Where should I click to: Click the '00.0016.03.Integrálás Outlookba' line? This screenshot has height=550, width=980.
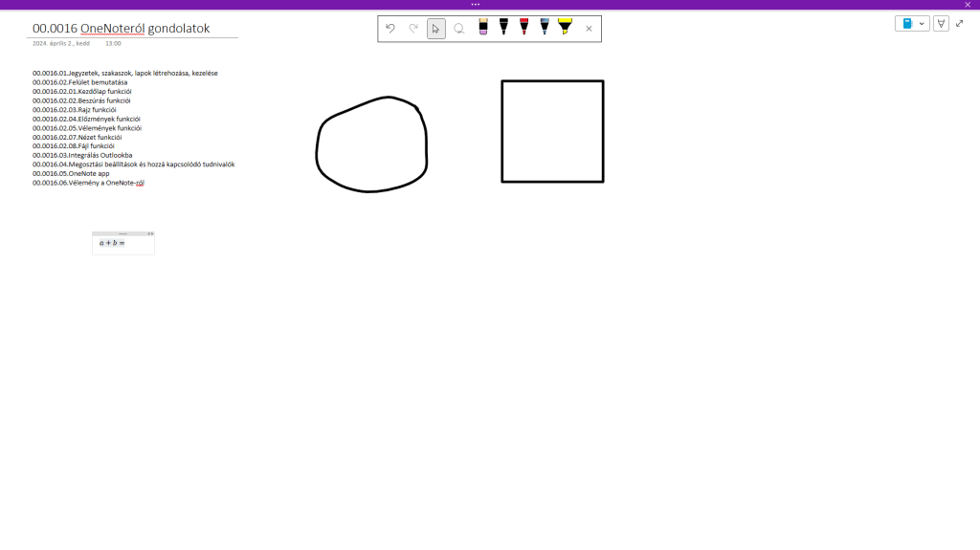tap(82, 155)
